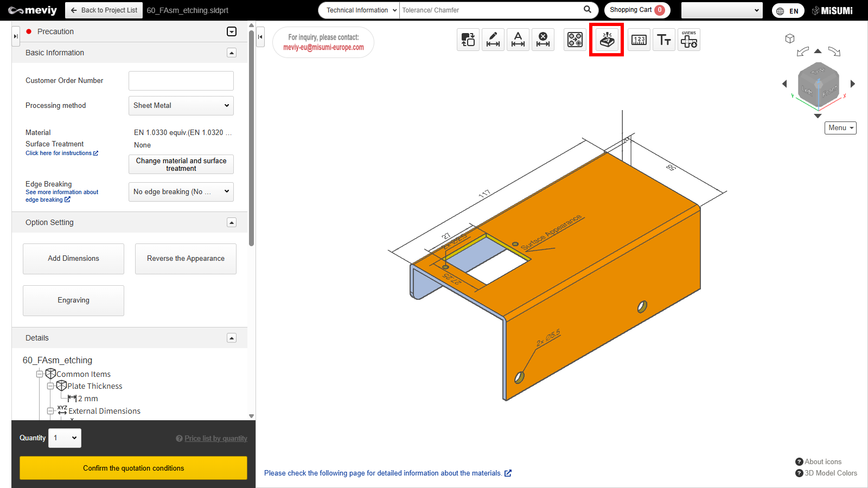Open the view cube Menu dropdown
Viewport: 868px width, 488px height.
tap(840, 128)
